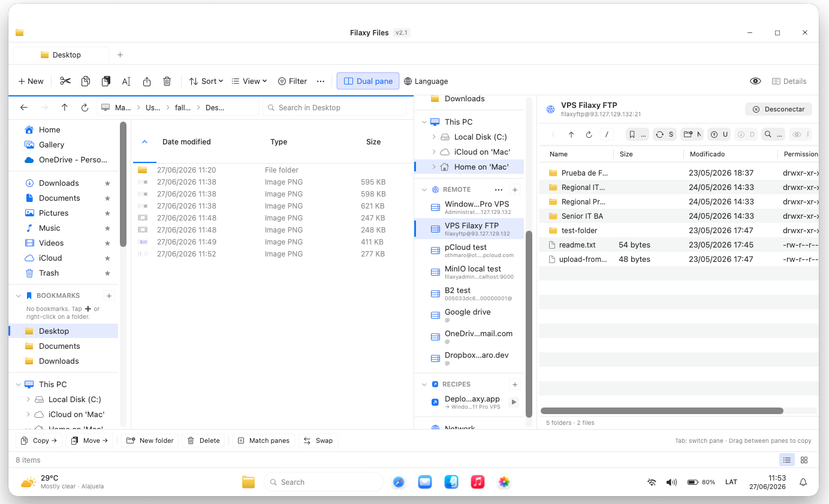
Task: Refresh the Desktop folder listing
Action: (x=85, y=107)
